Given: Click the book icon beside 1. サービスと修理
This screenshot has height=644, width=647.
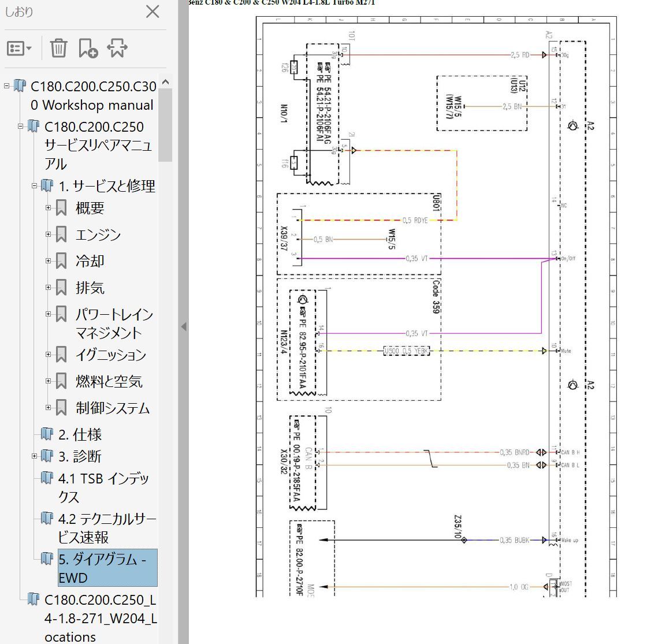Looking at the screenshot, I should 47,185.
